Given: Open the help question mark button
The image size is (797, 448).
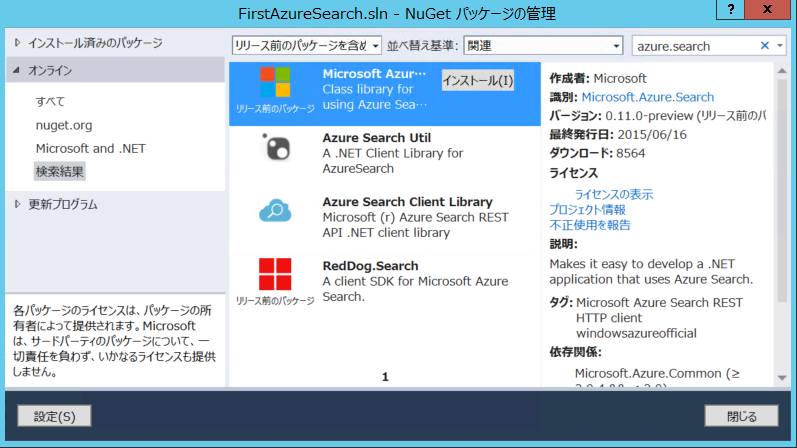Looking at the screenshot, I should click(x=730, y=9).
